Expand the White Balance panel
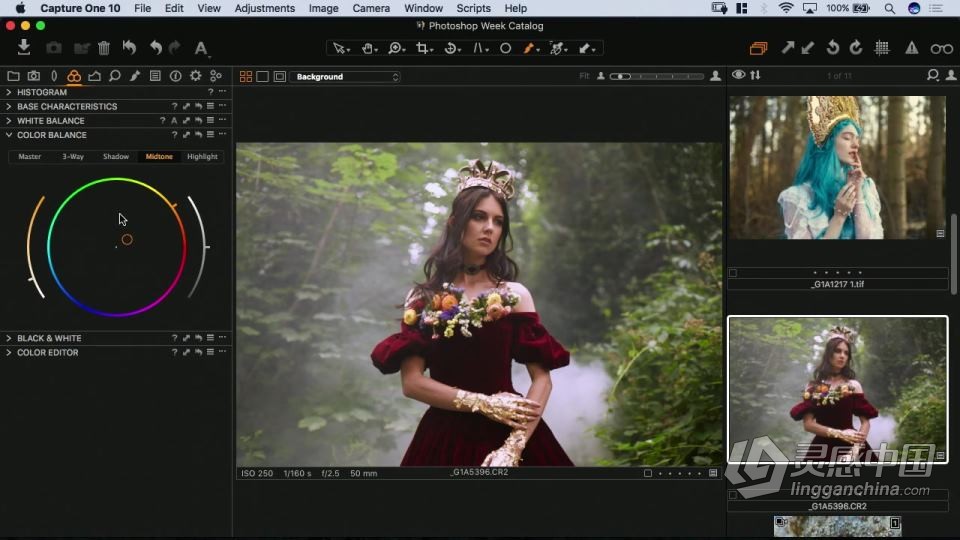The image size is (960, 540). [x=9, y=121]
